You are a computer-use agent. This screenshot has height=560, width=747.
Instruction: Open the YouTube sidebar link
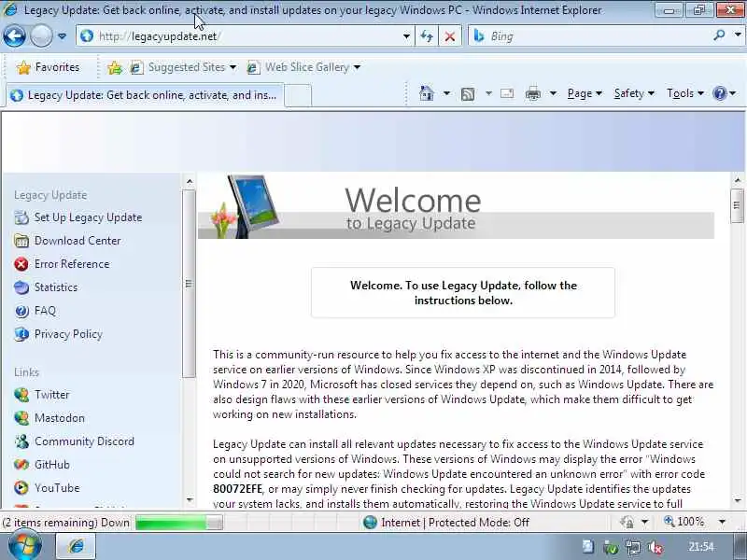pos(57,487)
